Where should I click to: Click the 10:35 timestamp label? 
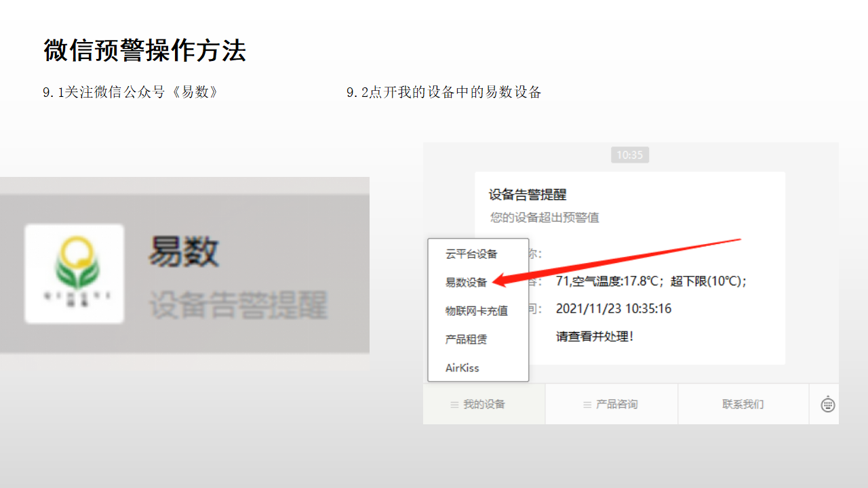tap(629, 155)
